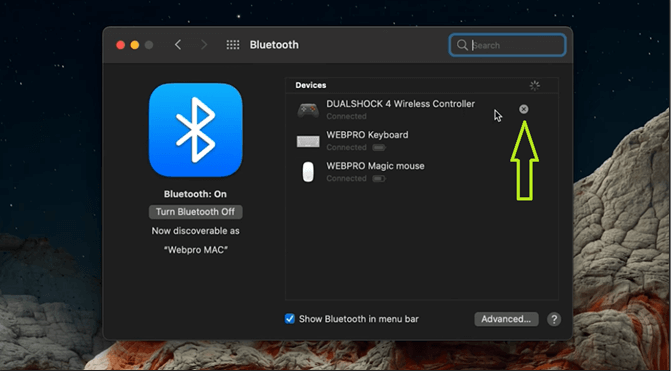Click the scanning spinner in Devices header
The width and height of the screenshot is (671, 371).
click(534, 86)
